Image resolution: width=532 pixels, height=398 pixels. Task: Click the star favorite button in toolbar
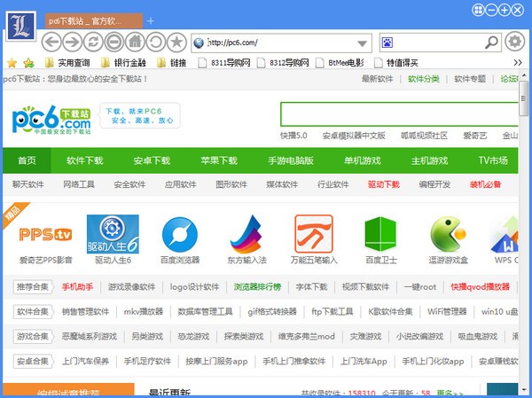click(177, 42)
